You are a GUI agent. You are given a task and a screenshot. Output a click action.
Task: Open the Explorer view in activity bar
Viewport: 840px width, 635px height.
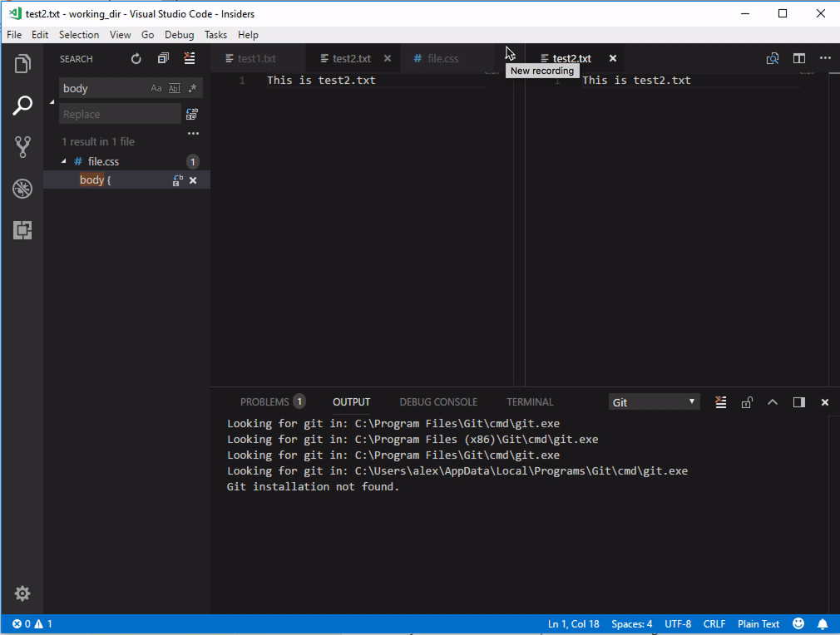(x=22, y=64)
